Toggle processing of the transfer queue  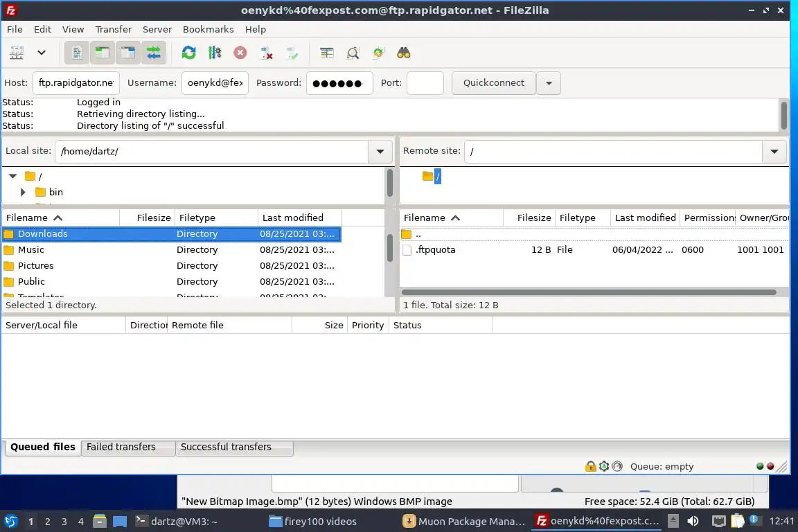point(215,53)
